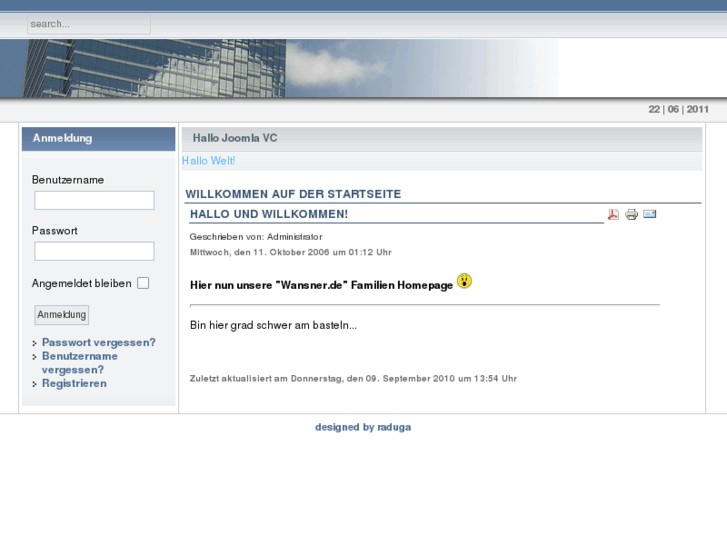Follow the Hallo Welt! link
The image size is (727, 545).
tap(209, 161)
